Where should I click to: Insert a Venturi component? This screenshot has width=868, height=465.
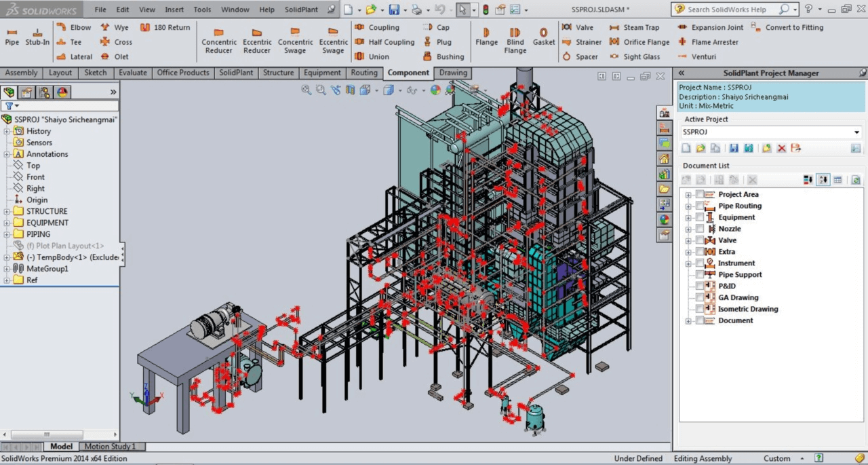coord(696,57)
